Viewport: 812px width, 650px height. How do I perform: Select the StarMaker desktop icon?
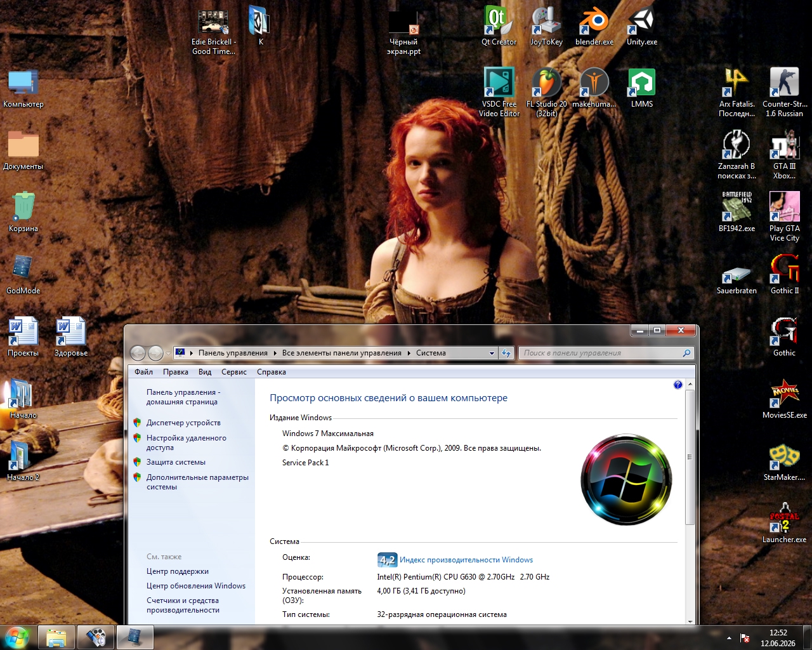pos(785,461)
